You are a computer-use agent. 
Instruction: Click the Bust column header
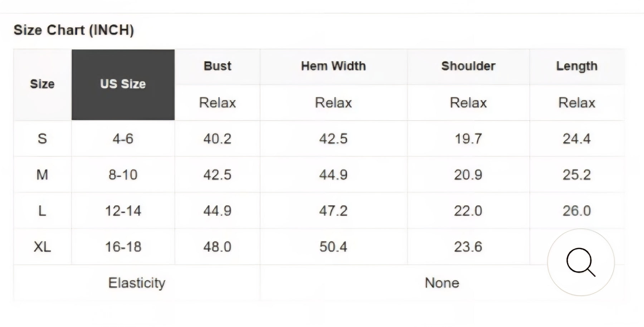click(217, 66)
